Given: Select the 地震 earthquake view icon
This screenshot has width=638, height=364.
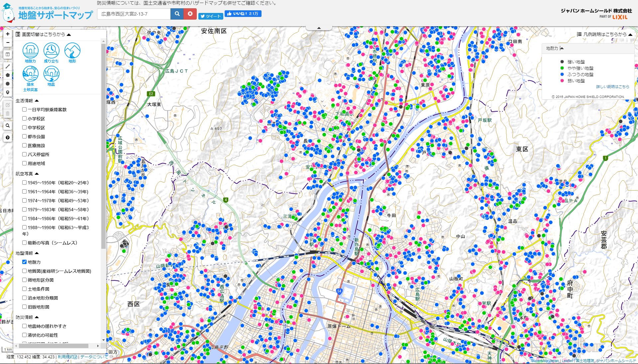Looking at the screenshot, I should 51,74.
